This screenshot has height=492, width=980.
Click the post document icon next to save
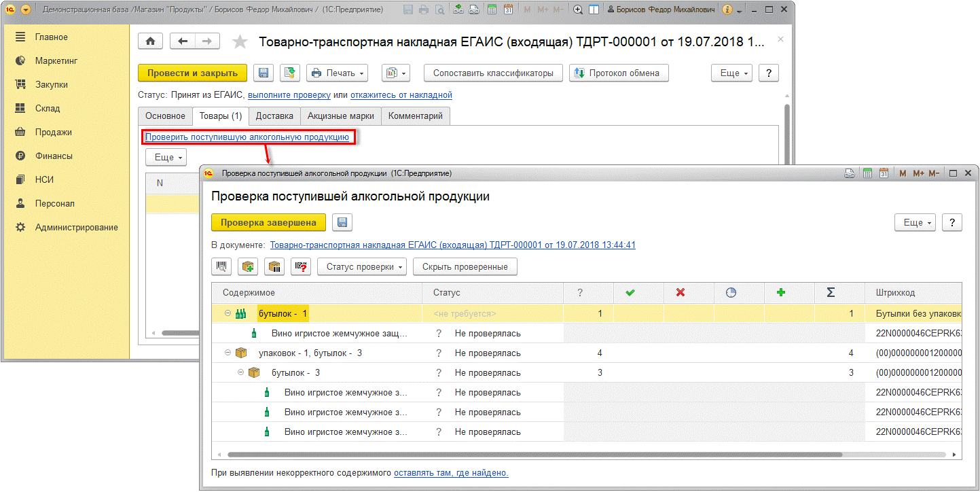click(291, 73)
